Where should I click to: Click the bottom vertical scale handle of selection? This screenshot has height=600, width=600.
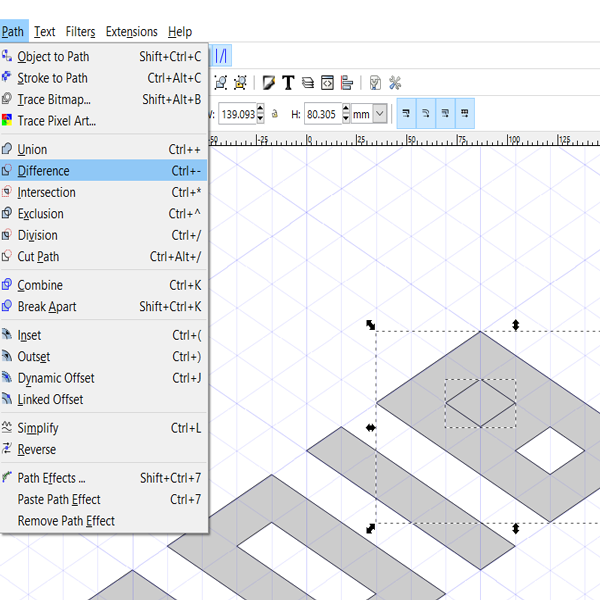pos(516,529)
